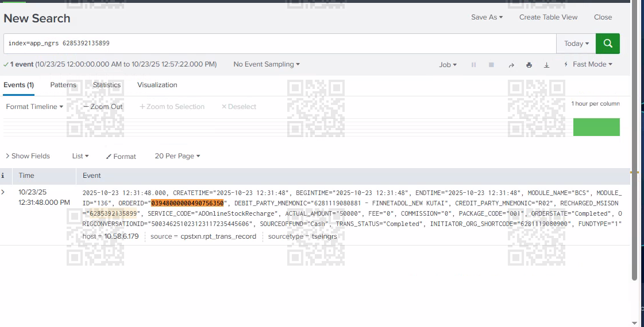Pause the search job
Screen dimensions: 644x327
click(x=473, y=65)
